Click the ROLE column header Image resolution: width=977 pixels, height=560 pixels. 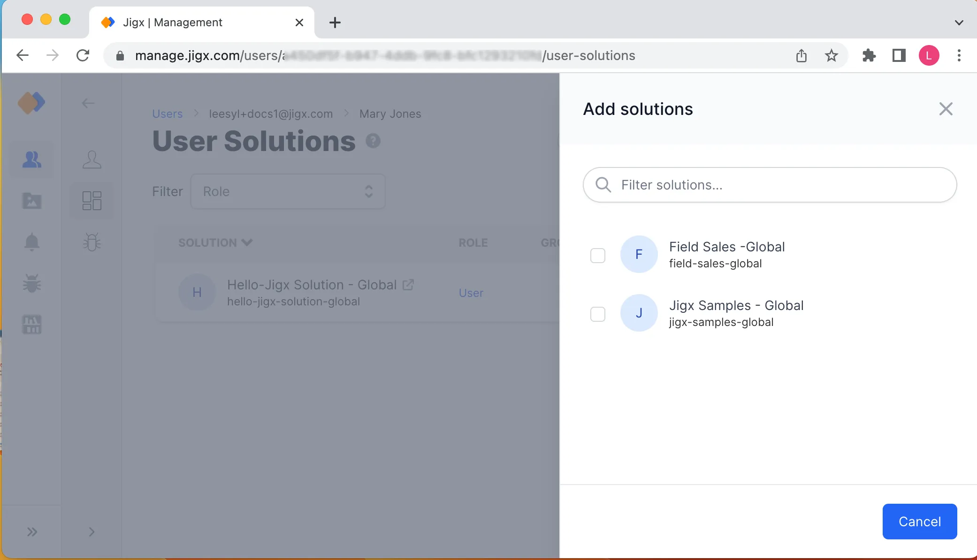click(473, 242)
